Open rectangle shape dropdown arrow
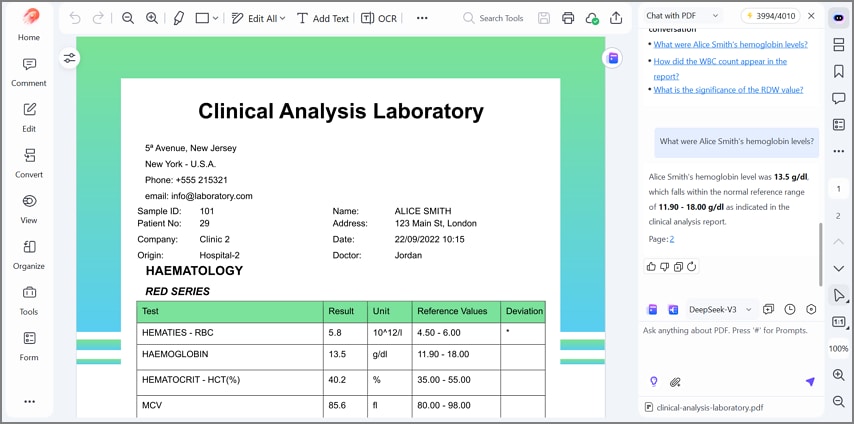854x424 pixels. click(x=215, y=19)
